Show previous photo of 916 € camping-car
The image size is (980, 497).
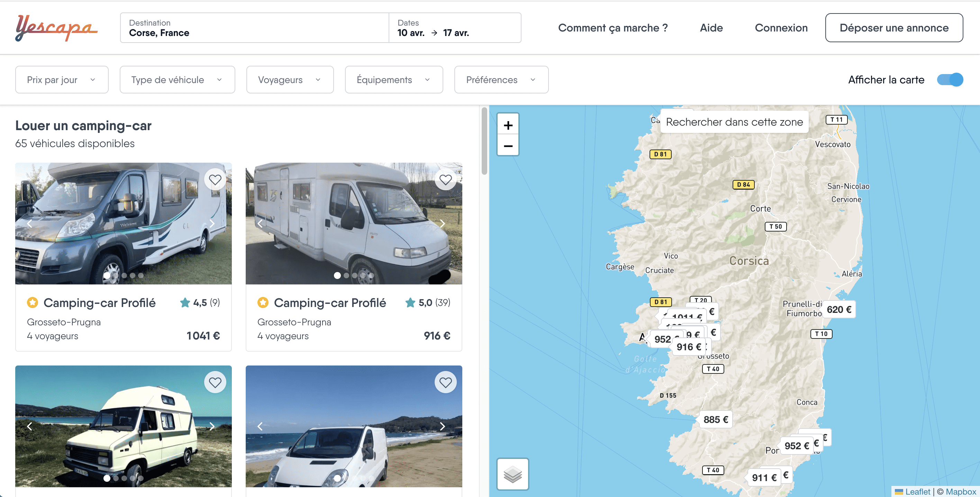pos(260,223)
